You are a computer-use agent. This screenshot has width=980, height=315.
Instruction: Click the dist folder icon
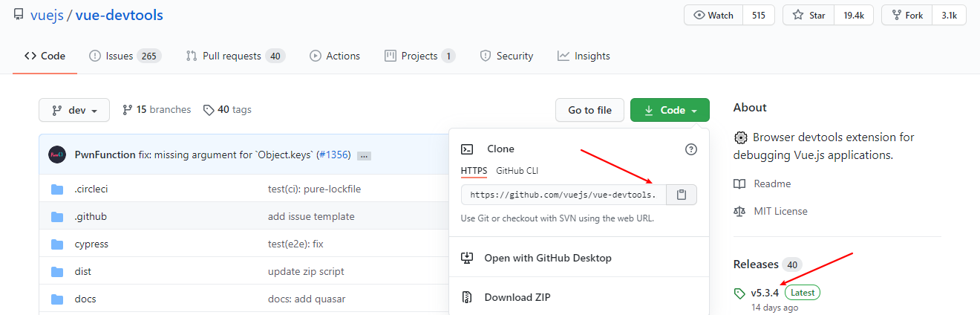click(57, 272)
